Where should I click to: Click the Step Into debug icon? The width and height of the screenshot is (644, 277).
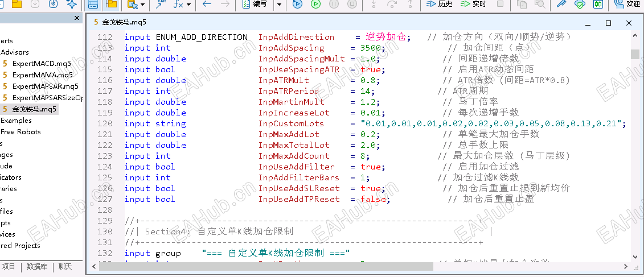374,4
